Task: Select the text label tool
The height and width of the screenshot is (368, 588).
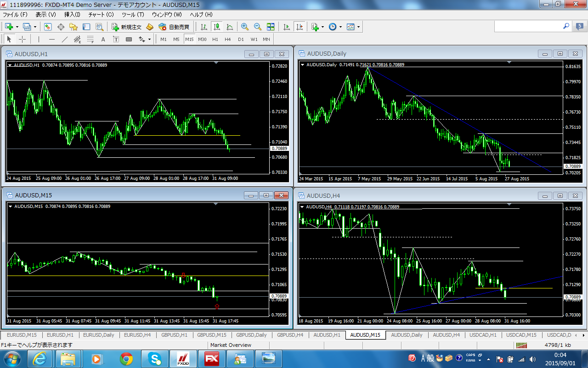Action: tap(103, 40)
